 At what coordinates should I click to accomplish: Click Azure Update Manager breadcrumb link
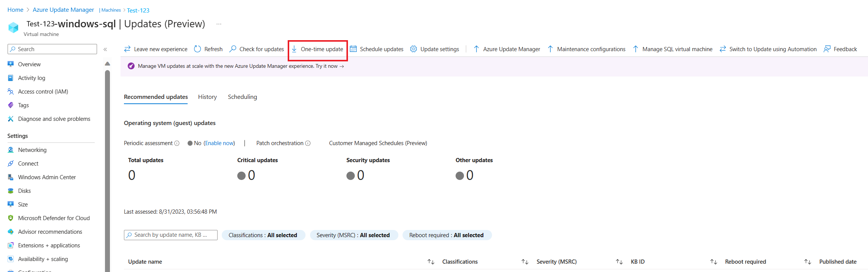[63, 10]
